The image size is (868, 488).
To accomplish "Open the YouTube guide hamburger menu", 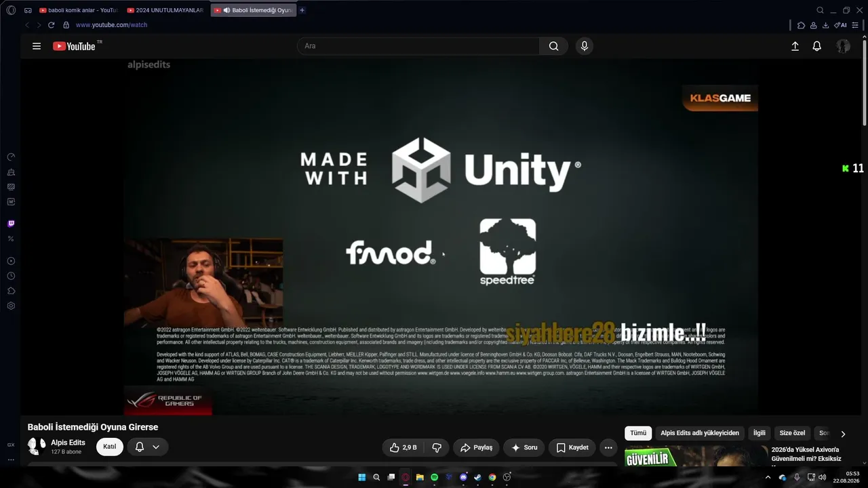I will click(x=37, y=46).
